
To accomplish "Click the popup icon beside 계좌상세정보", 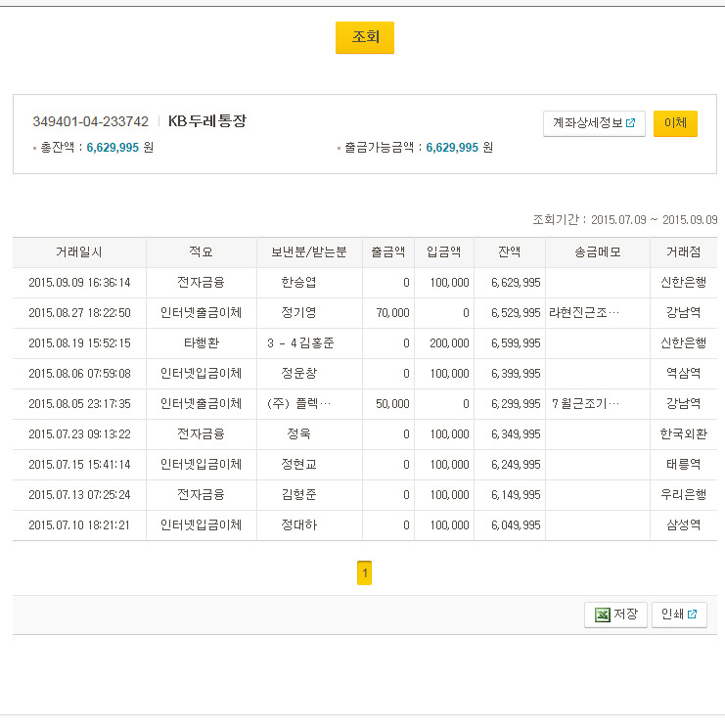I will (x=631, y=123).
